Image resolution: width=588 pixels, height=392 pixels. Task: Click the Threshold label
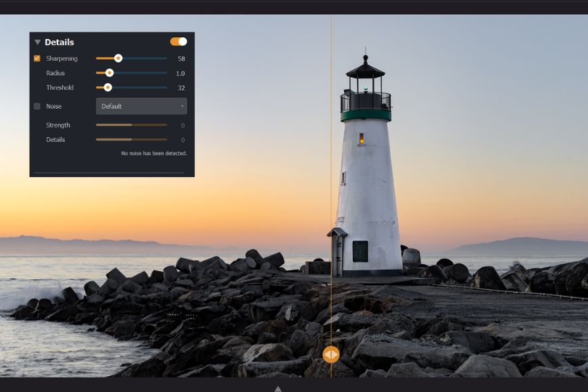point(60,87)
